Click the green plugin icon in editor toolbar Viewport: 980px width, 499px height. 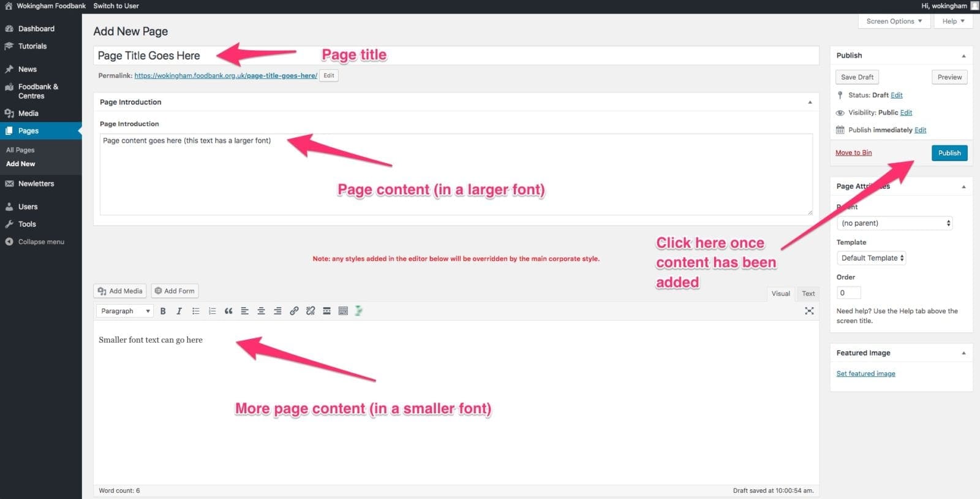359,311
